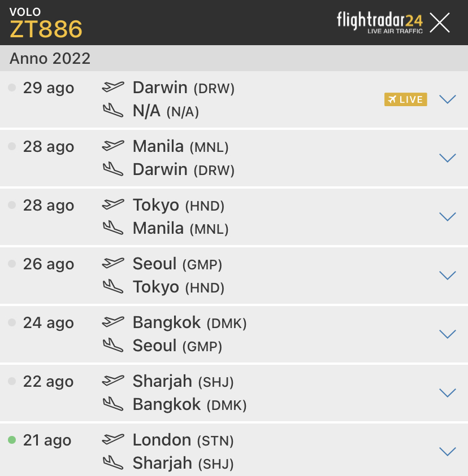The height and width of the screenshot is (476, 468).
Task: Click the Flightradar24 logo
Action: coord(379,22)
